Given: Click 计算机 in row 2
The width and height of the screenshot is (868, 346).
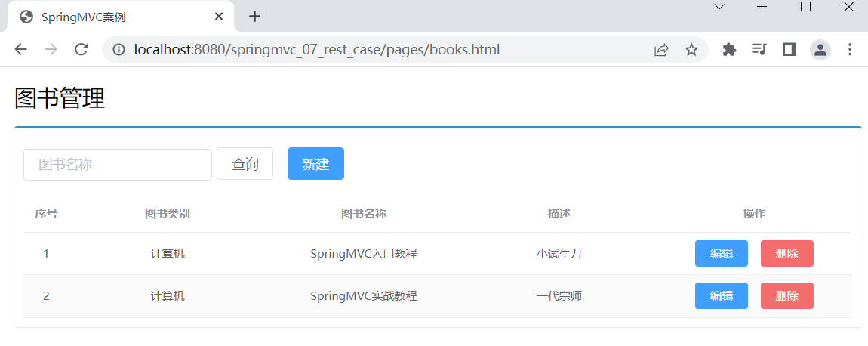Looking at the screenshot, I should (x=168, y=296).
